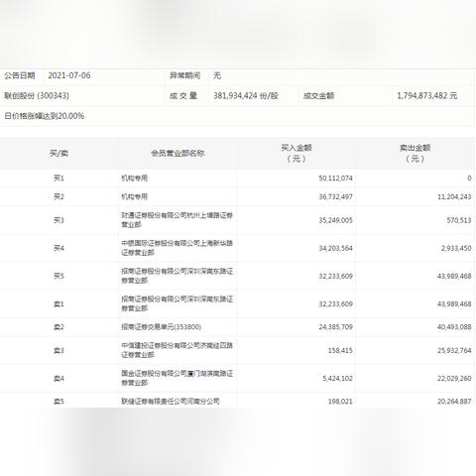Select buy amount 24,385,709
Image resolution: width=476 pixels, height=476 pixels.
(x=335, y=327)
